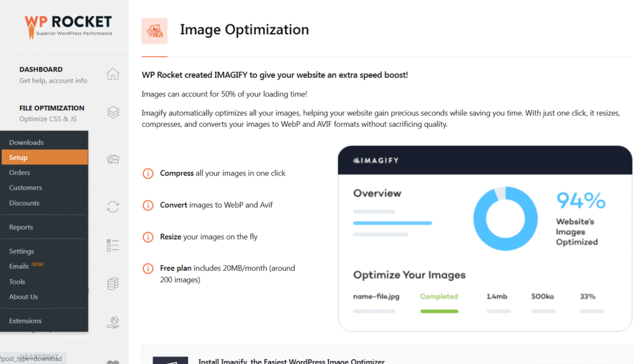
Task: Open the Downloads menu item
Action: click(26, 142)
